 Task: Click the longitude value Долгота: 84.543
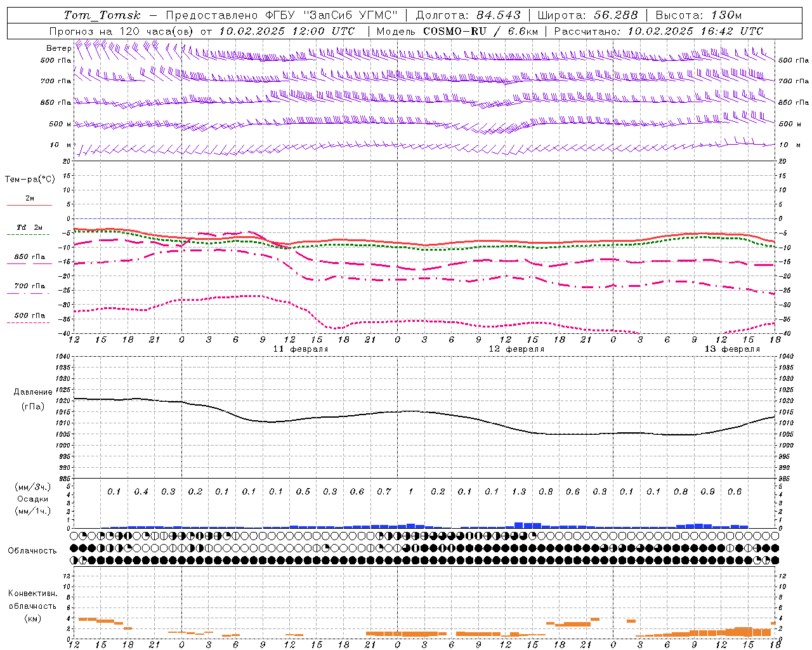pos(468,15)
